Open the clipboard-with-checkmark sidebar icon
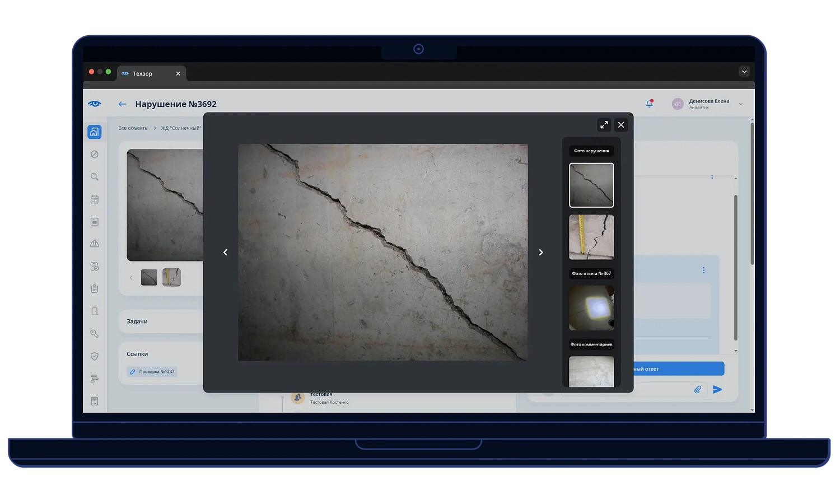This screenshot has height=504, width=840. click(95, 267)
